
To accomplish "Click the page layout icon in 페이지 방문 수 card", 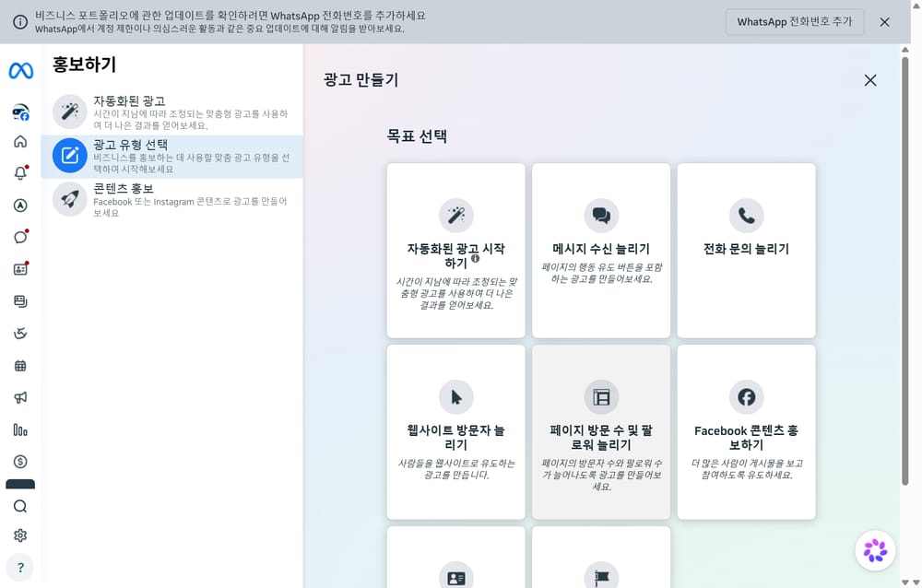I will tap(601, 397).
